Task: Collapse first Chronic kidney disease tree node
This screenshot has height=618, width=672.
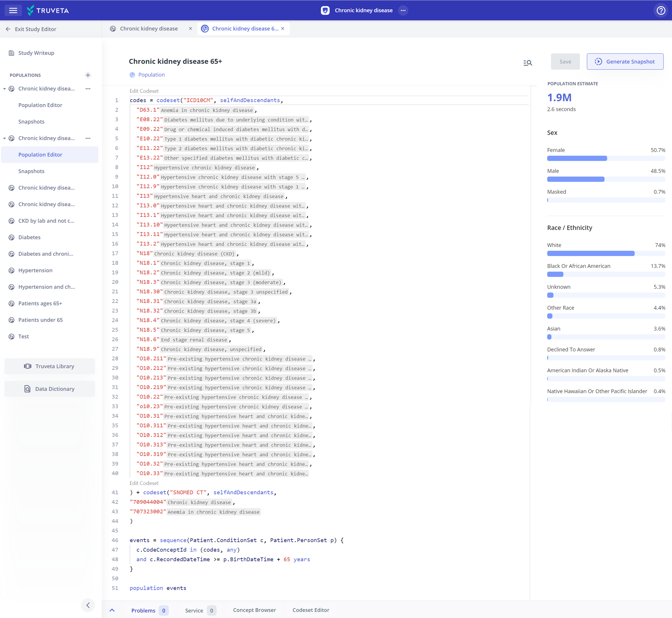Action: point(4,89)
